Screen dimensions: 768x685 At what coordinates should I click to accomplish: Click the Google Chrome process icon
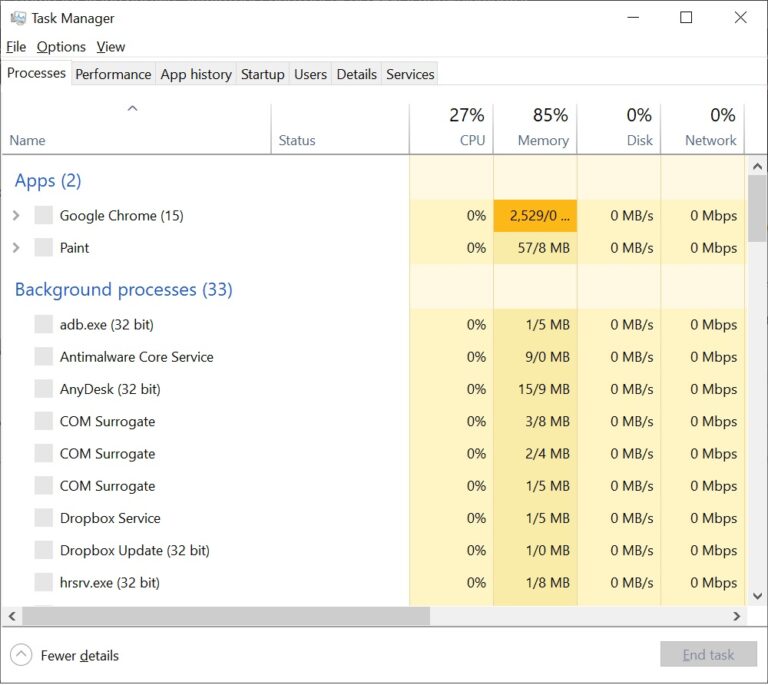44,215
